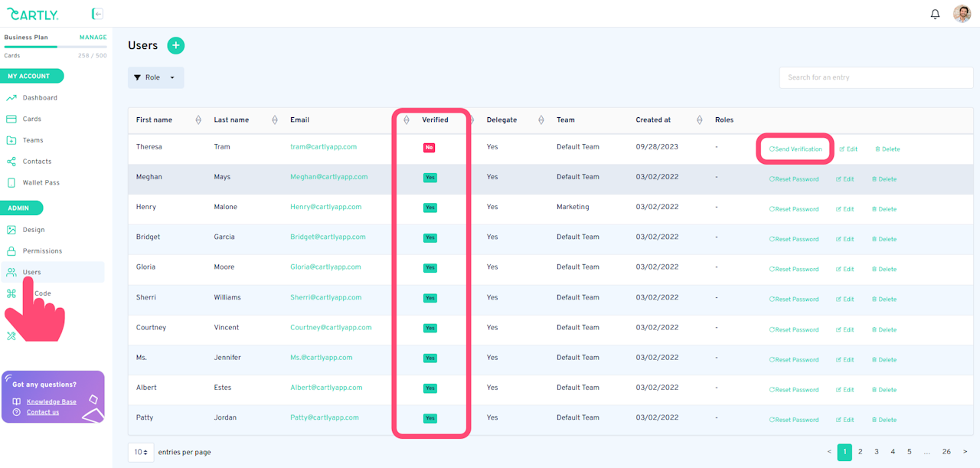
Task: Sort table by First name
Action: [x=198, y=120]
